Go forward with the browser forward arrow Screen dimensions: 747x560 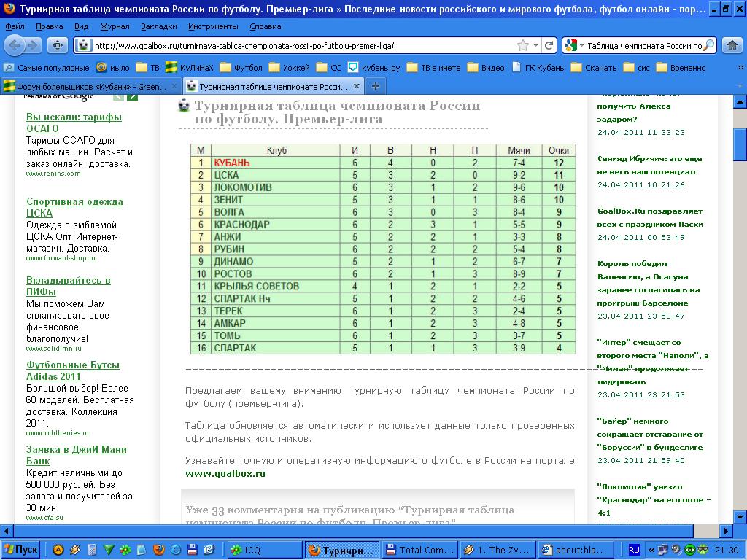pos(32,46)
